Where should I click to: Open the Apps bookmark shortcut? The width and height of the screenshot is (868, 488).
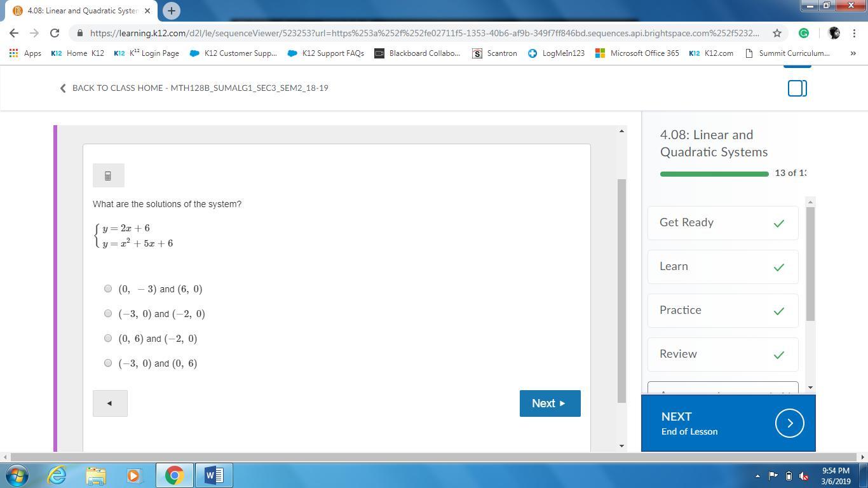[x=25, y=53]
